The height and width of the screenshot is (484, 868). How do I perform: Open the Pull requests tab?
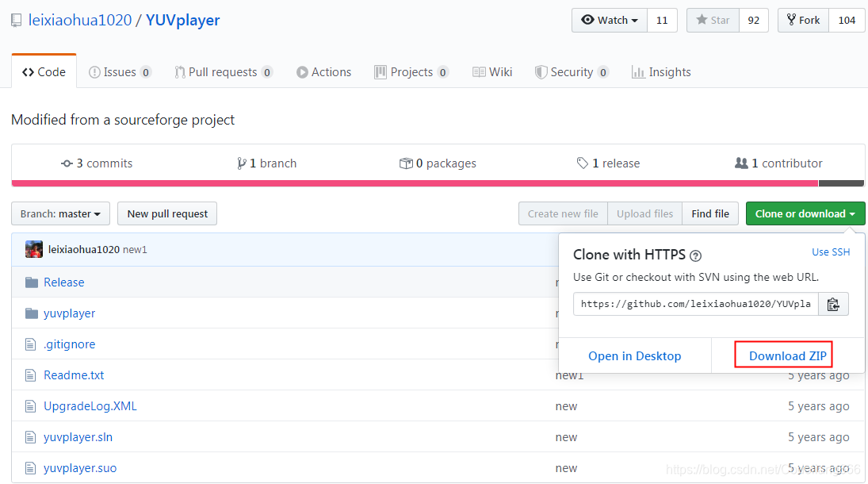pyautogui.click(x=224, y=72)
